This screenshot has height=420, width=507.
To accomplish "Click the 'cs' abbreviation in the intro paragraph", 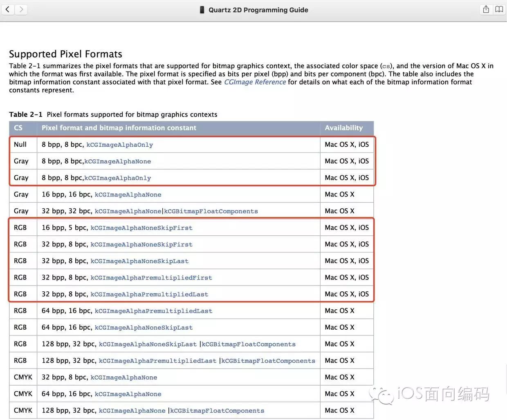I will click(x=386, y=66).
